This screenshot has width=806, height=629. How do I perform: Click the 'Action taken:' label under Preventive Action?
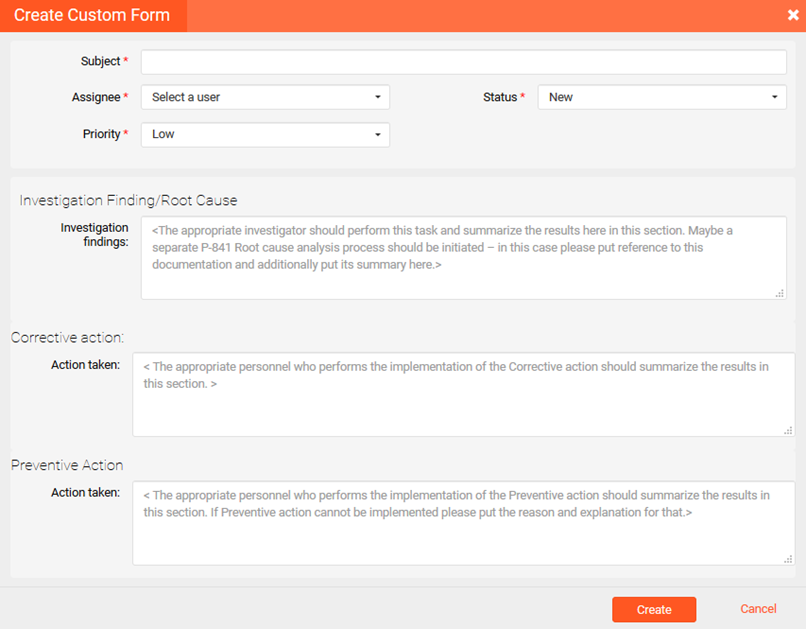click(85, 493)
